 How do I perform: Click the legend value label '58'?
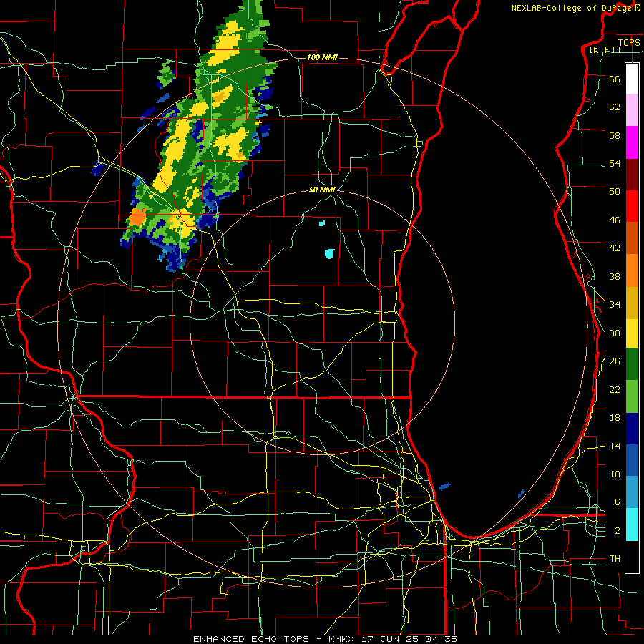point(615,135)
